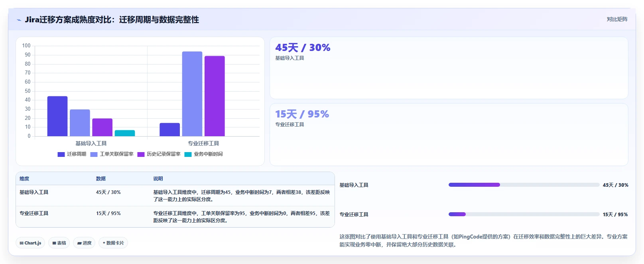Click the description paragraph mentioning PingCode
This screenshot has width=644, height=264.
[483, 241]
